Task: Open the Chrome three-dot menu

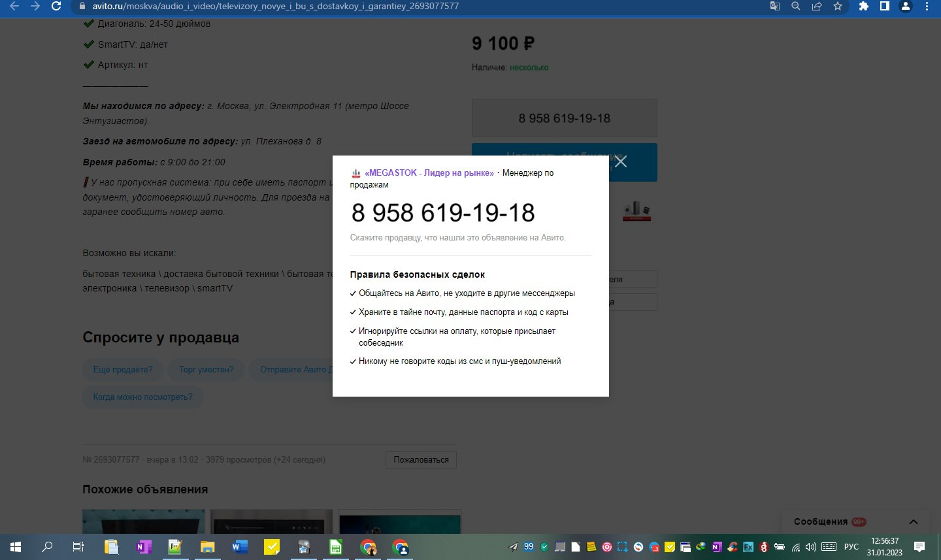Action: (927, 6)
